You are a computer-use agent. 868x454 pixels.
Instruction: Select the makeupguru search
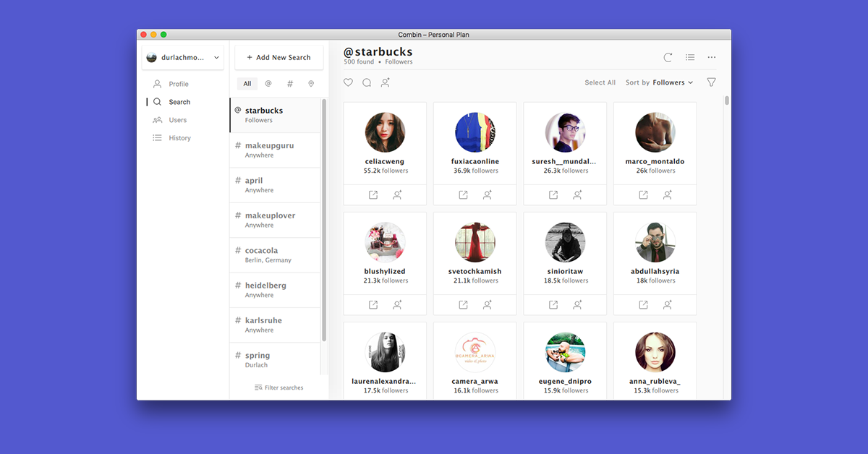click(x=276, y=150)
